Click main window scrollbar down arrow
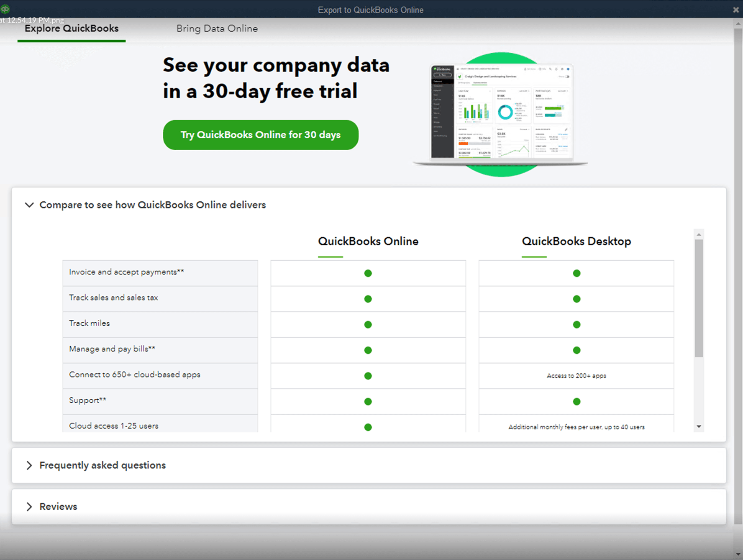Image resolution: width=743 pixels, height=560 pixels. 738,554
